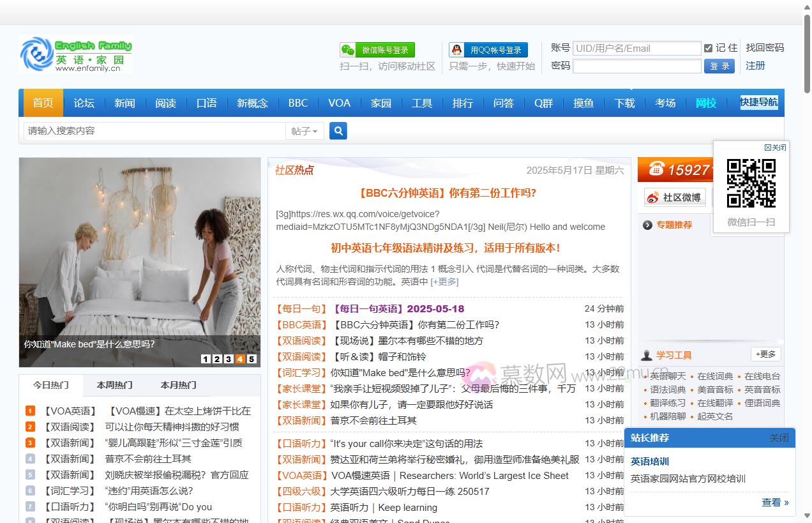Click the QQ account login icon button
Image resolution: width=812 pixels, height=523 pixels.
488,50
